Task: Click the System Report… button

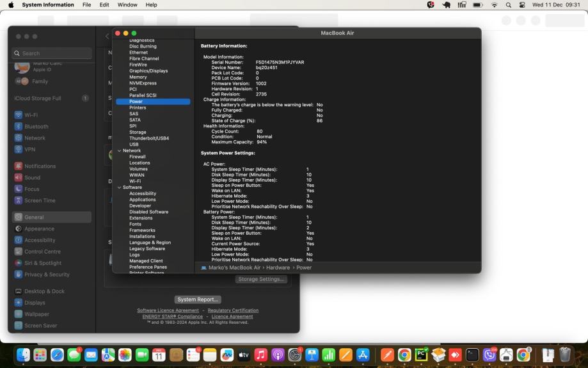Action: [198, 300]
